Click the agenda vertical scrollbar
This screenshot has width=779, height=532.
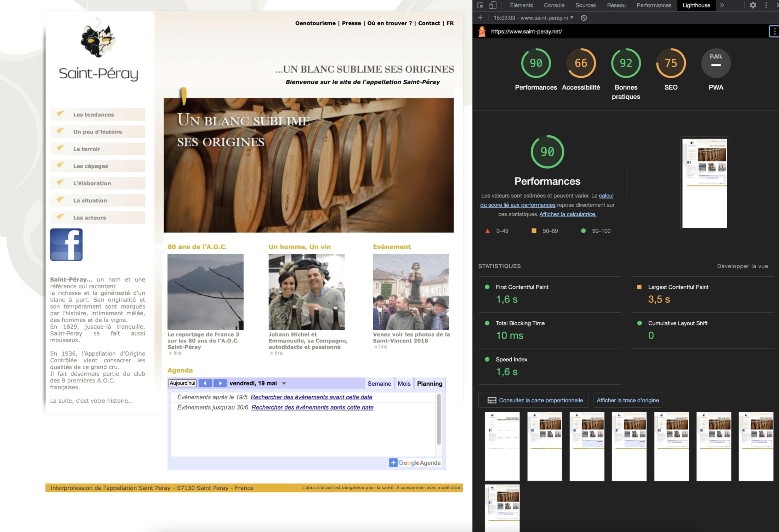[x=439, y=419]
